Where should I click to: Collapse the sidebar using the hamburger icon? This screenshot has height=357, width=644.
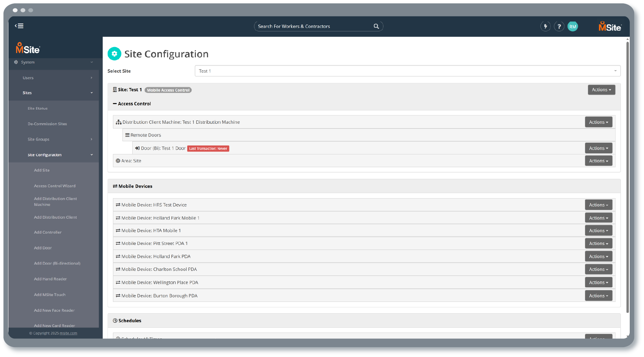(x=19, y=26)
